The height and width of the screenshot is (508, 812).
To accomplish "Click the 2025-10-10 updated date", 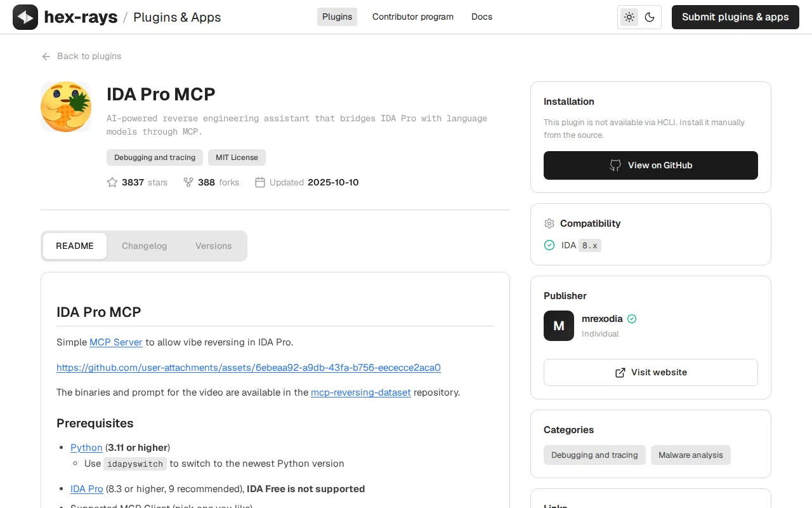I will click(x=333, y=182).
